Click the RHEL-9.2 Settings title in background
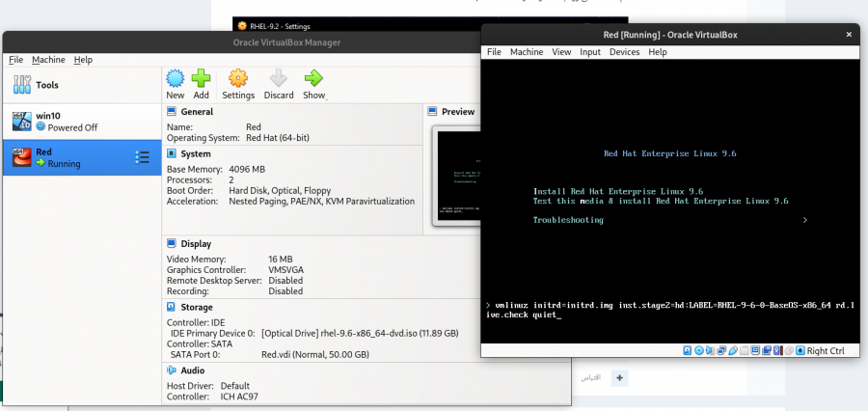Screen dimensions: 868x411 pos(280,26)
